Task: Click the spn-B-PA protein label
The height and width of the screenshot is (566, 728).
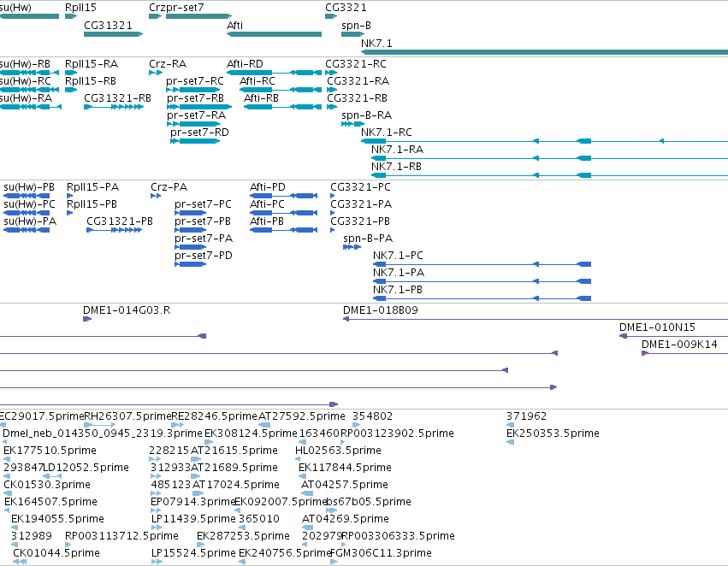Action: pyautogui.click(x=368, y=239)
